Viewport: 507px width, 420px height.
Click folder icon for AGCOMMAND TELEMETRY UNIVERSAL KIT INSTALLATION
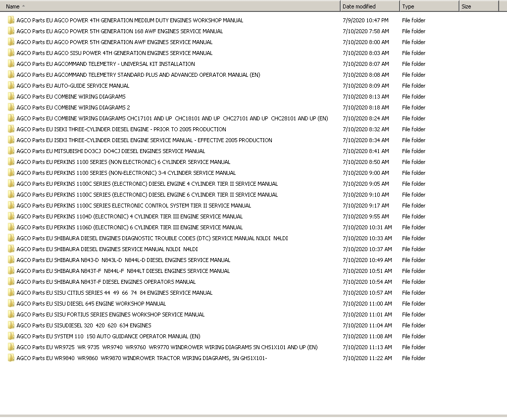(11, 64)
